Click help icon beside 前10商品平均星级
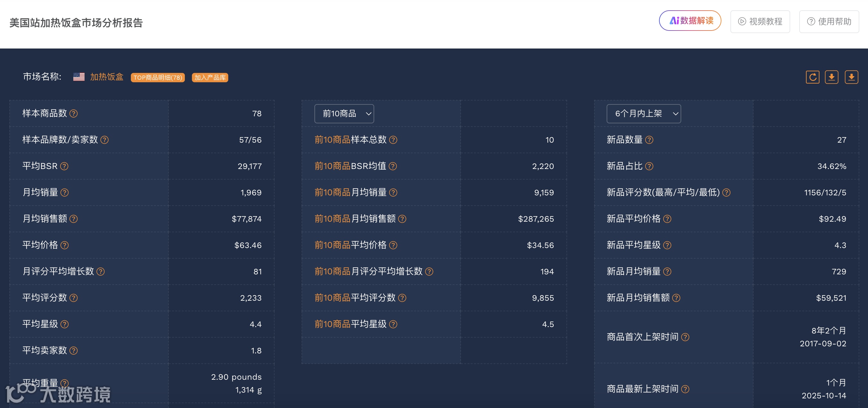Screen dimensions: 868x408 [393, 324]
